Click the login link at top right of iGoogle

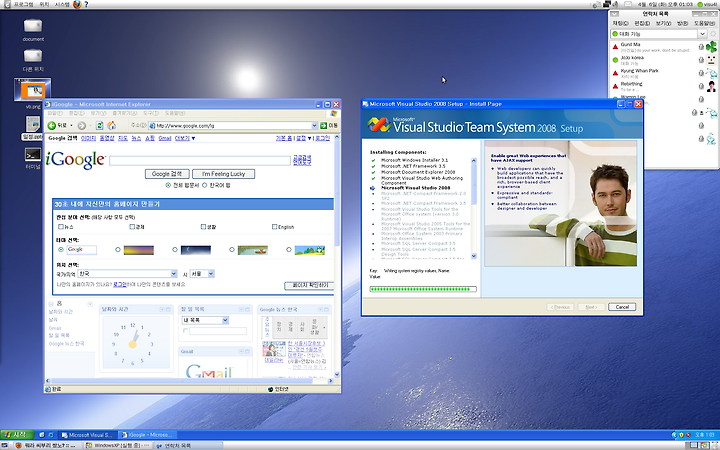[322, 138]
